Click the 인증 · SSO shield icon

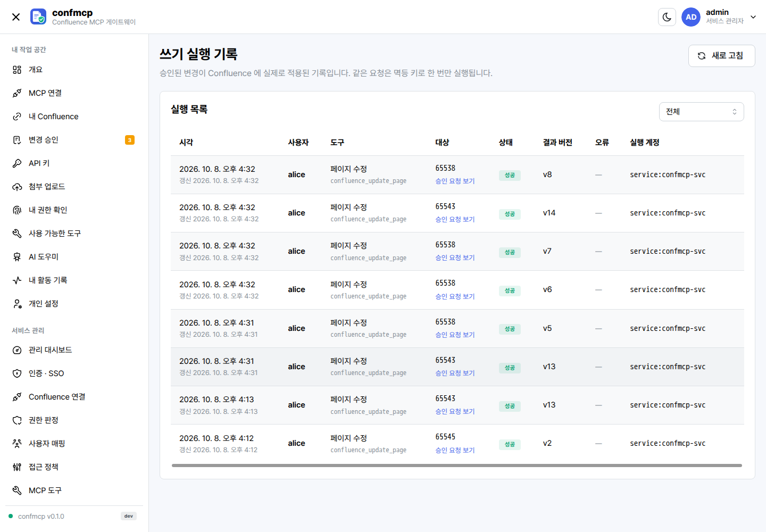(17, 373)
